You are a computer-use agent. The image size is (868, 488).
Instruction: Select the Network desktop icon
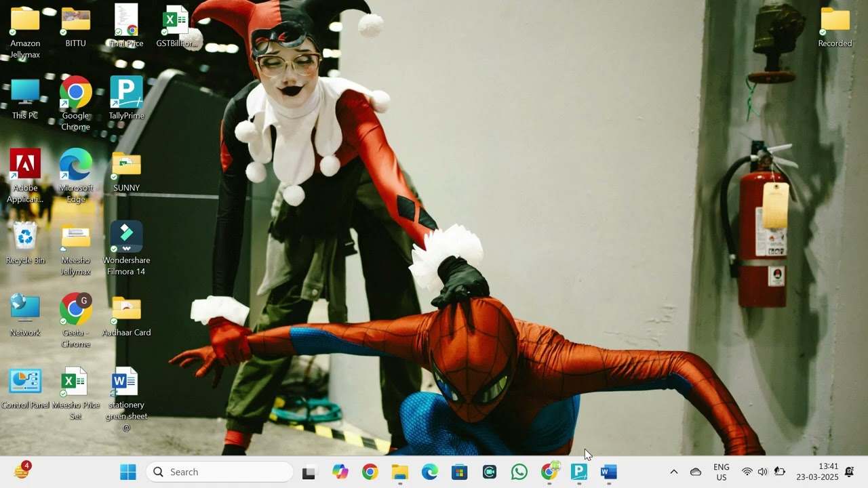pyautogui.click(x=25, y=316)
